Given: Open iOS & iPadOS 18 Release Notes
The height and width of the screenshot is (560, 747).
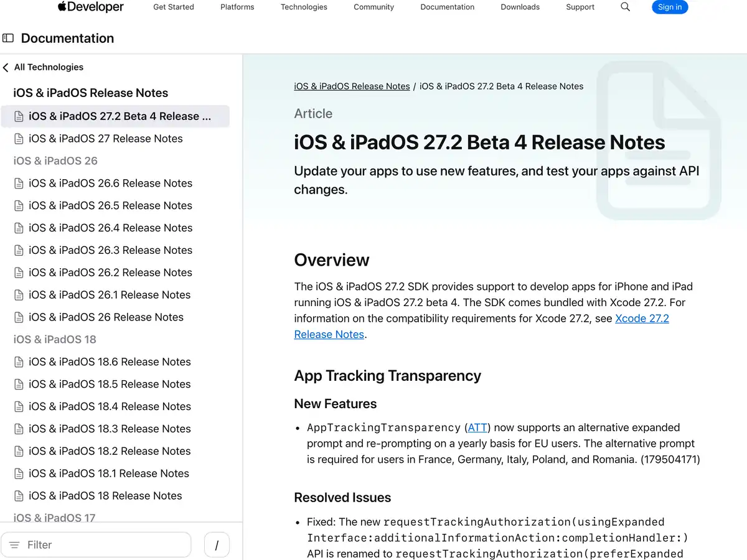Looking at the screenshot, I should [x=105, y=497].
